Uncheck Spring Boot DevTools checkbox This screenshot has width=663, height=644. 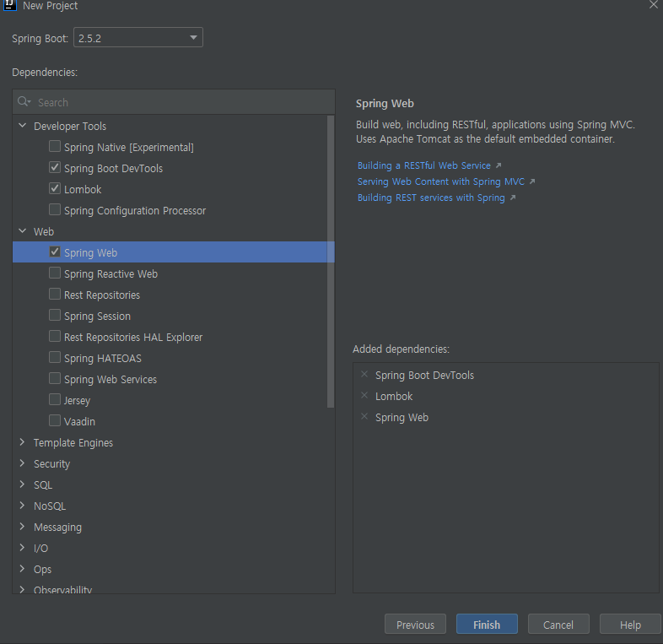[x=55, y=168]
